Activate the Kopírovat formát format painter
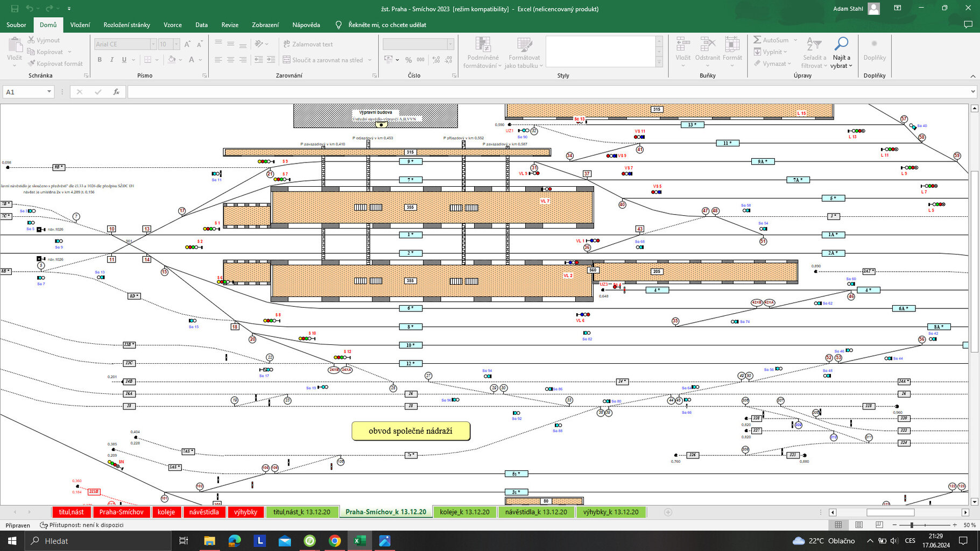980x551 pixels. coord(55,63)
